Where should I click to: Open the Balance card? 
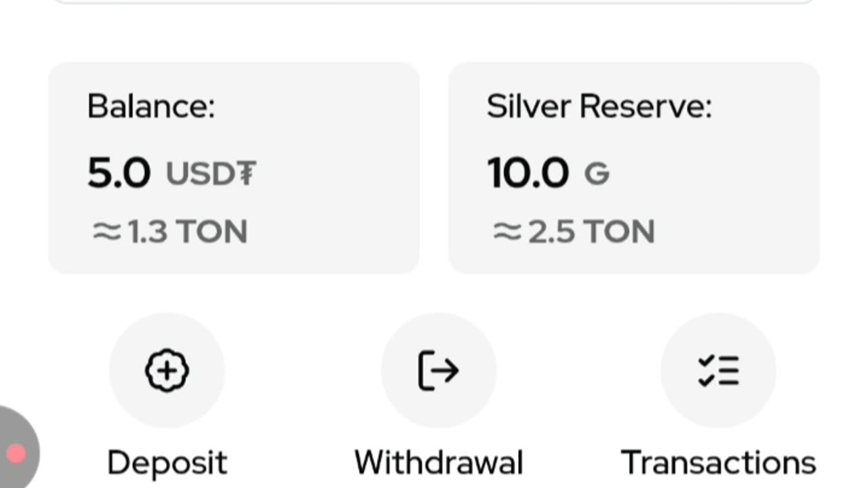point(234,168)
